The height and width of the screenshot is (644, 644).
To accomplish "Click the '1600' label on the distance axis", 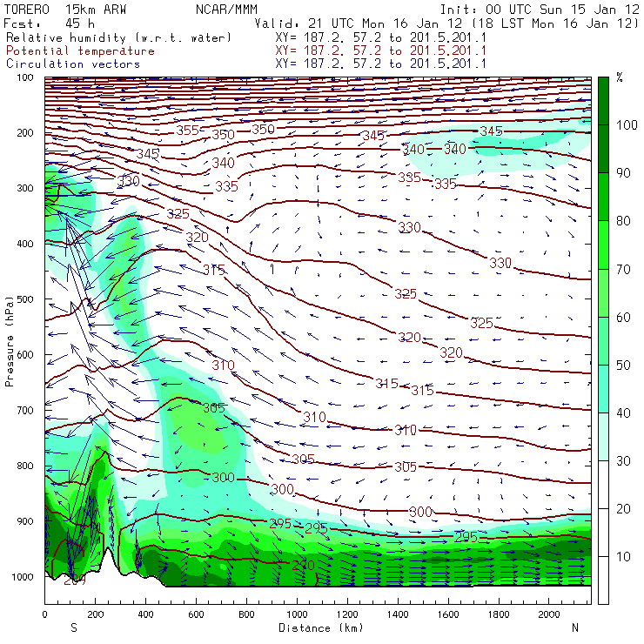I will pos(448,614).
